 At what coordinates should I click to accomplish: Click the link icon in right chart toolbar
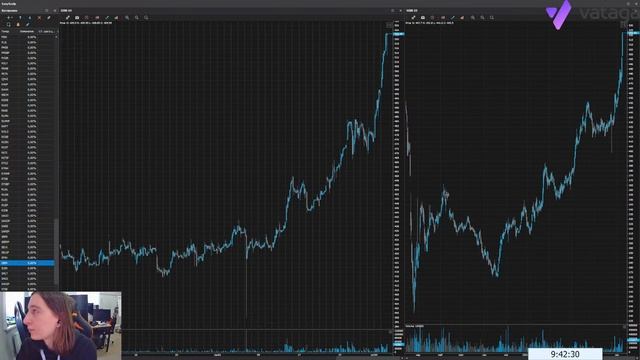tap(413, 18)
